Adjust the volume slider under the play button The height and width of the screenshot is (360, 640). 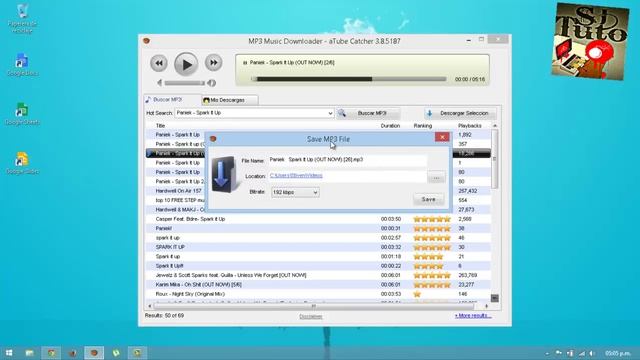pos(184,83)
